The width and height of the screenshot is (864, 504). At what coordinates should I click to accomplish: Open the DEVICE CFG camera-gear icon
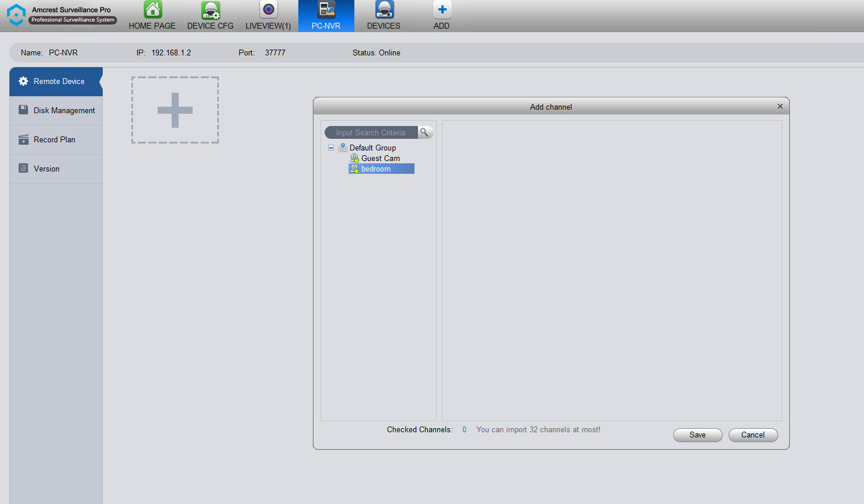tap(210, 10)
